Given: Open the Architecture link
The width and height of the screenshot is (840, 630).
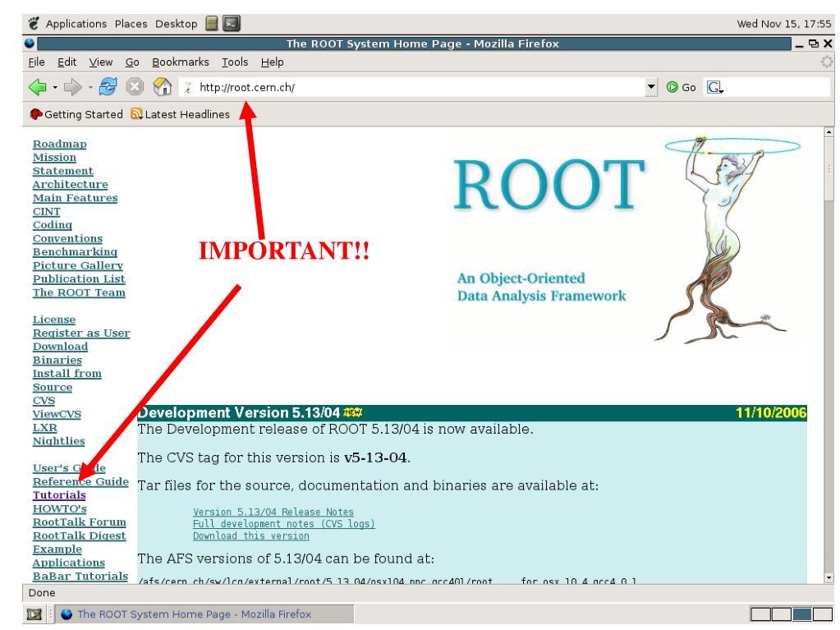Looking at the screenshot, I should coord(70,184).
